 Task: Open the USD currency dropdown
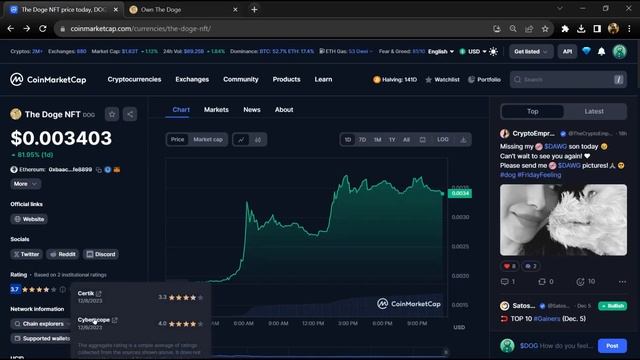pos(473,52)
